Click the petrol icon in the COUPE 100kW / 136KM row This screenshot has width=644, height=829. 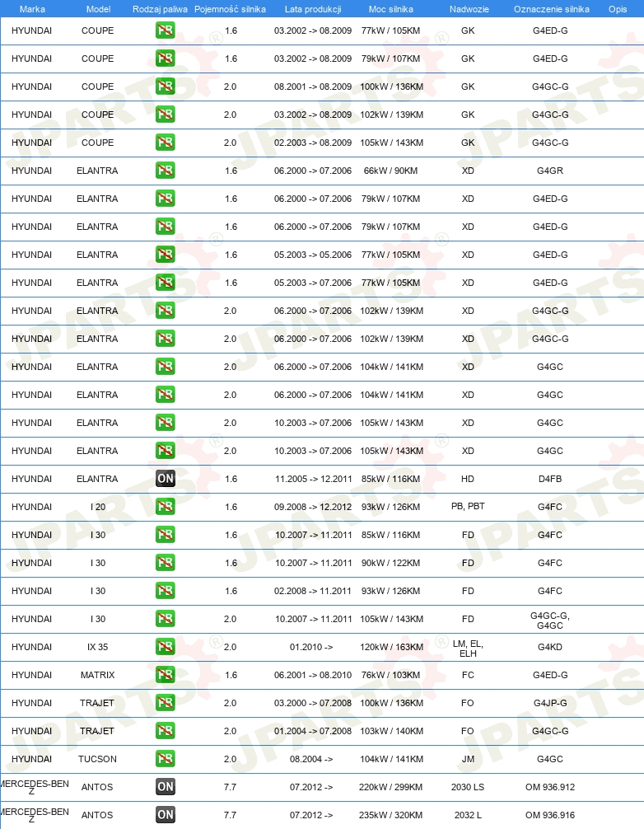(x=166, y=87)
